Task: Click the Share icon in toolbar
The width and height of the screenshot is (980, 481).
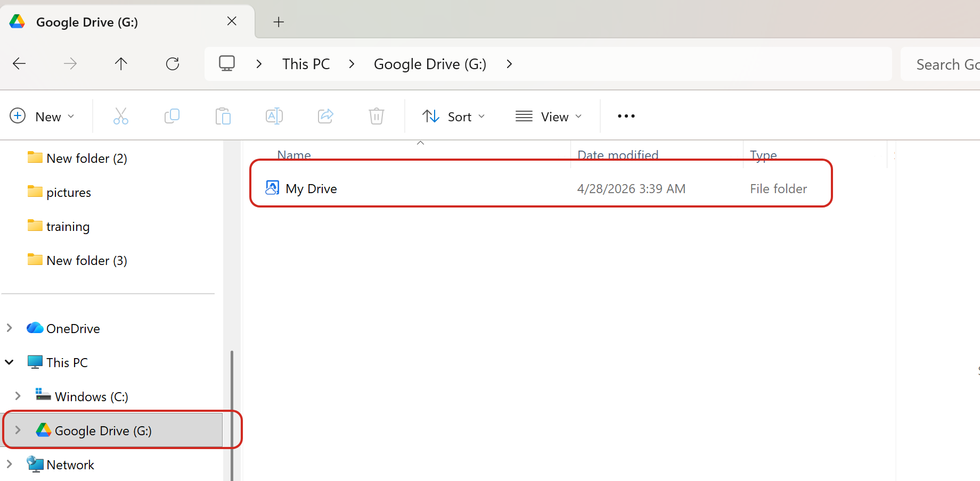Action: point(325,116)
